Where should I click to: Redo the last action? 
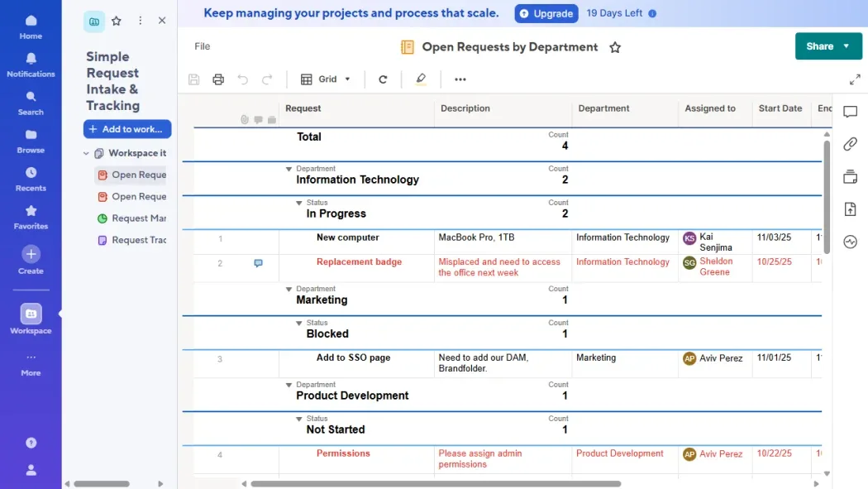[267, 79]
